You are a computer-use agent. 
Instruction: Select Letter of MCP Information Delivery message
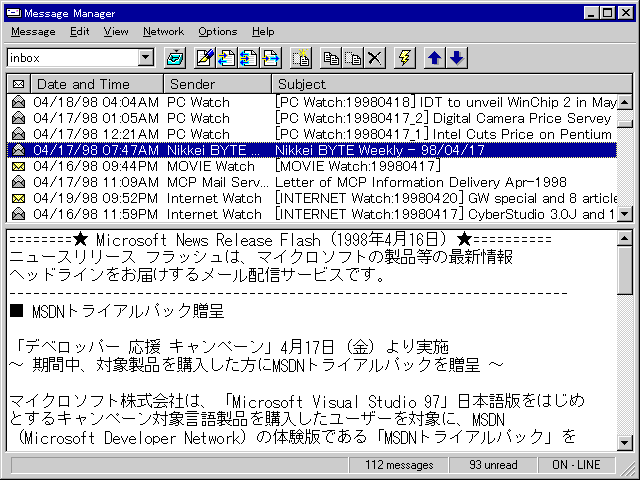[312, 182]
